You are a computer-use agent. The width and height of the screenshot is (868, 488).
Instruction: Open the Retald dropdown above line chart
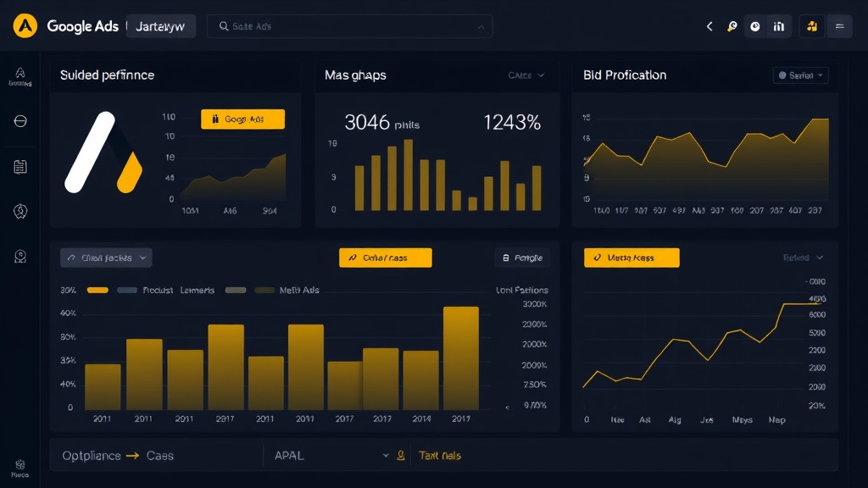803,258
